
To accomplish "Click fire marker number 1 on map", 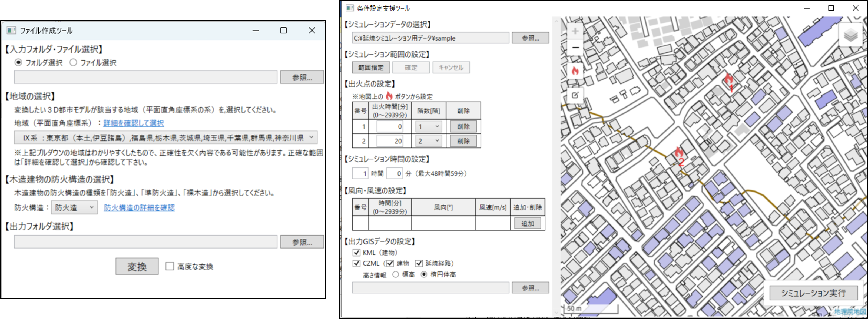I will pyautogui.click(x=729, y=80).
